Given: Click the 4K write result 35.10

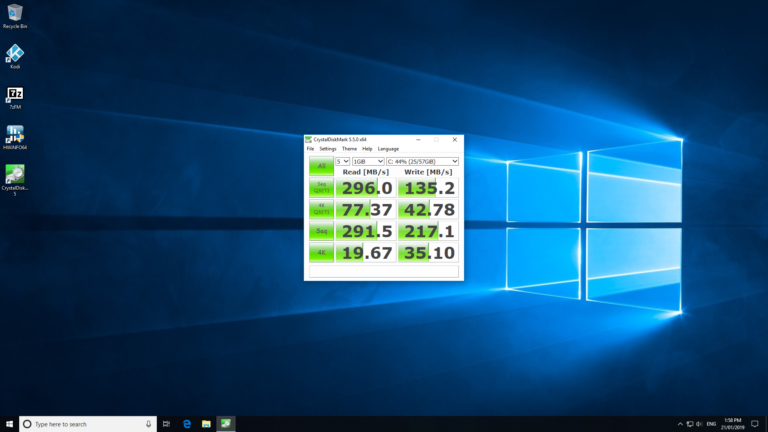Looking at the screenshot, I should tap(428, 253).
